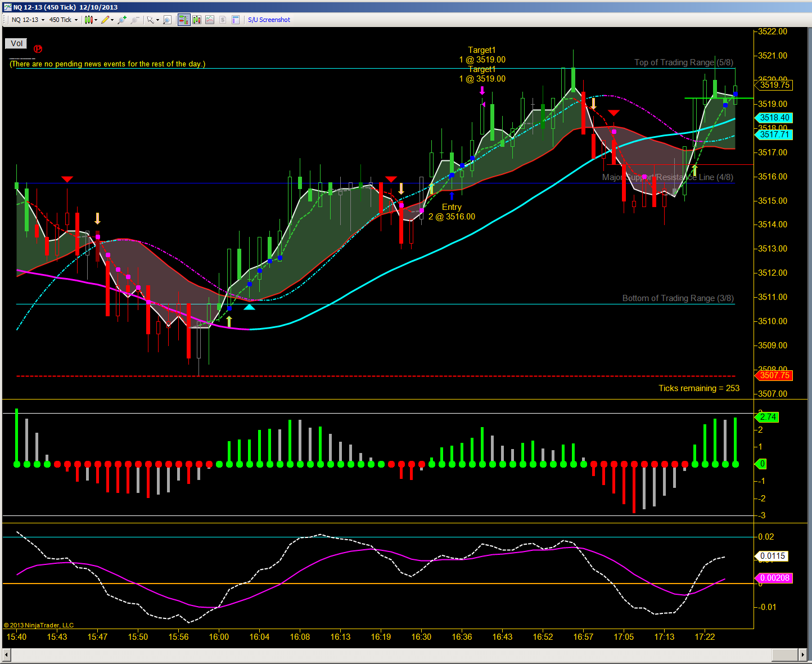This screenshot has height=664, width=812.
Task: Click the S/U Screenshot link
Action: [269, 20]
